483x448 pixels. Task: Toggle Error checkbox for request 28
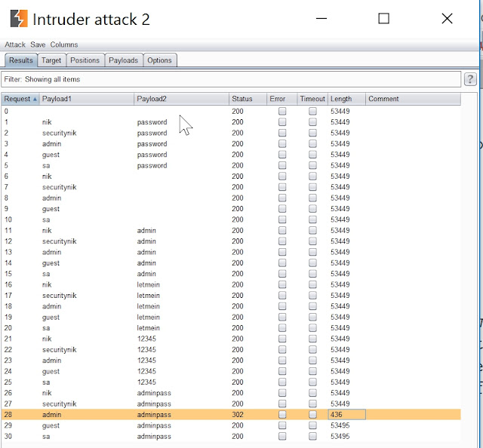pyautogui.click(x=282, y=415)
